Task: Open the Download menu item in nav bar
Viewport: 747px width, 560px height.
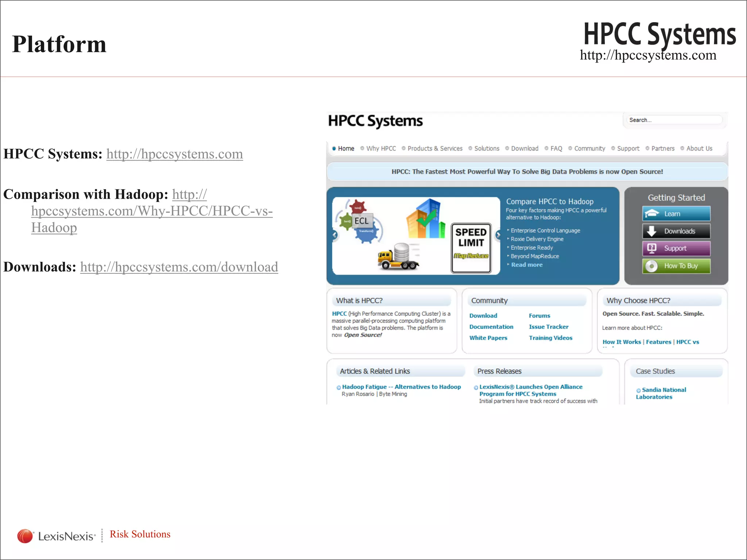Action: click(x=525, y=148)
